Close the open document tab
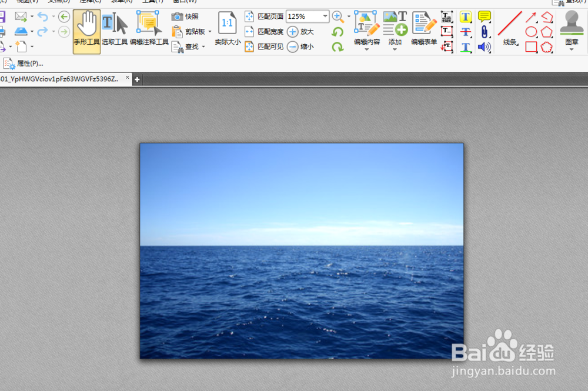The width and height of the screenshot is (588, 391). click(x=128, y=78)
